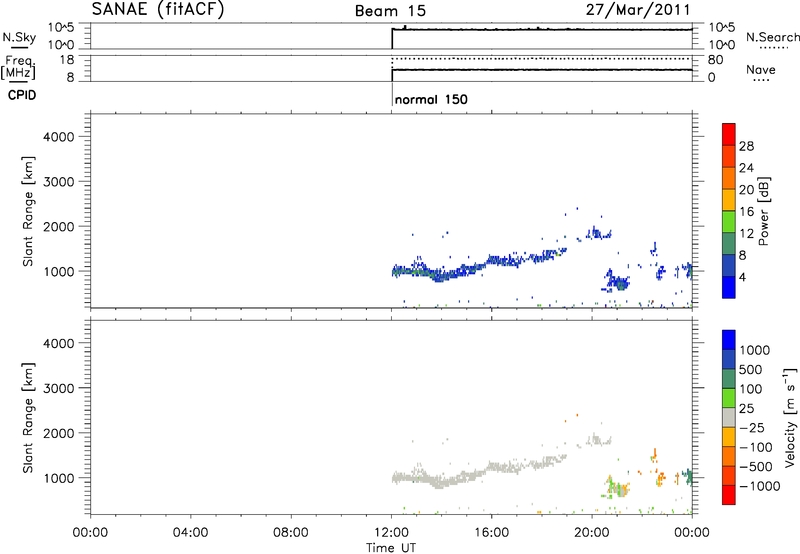Click the CPID row label
This screenshot has height=554, width=800.
click(x=22, y=95)
